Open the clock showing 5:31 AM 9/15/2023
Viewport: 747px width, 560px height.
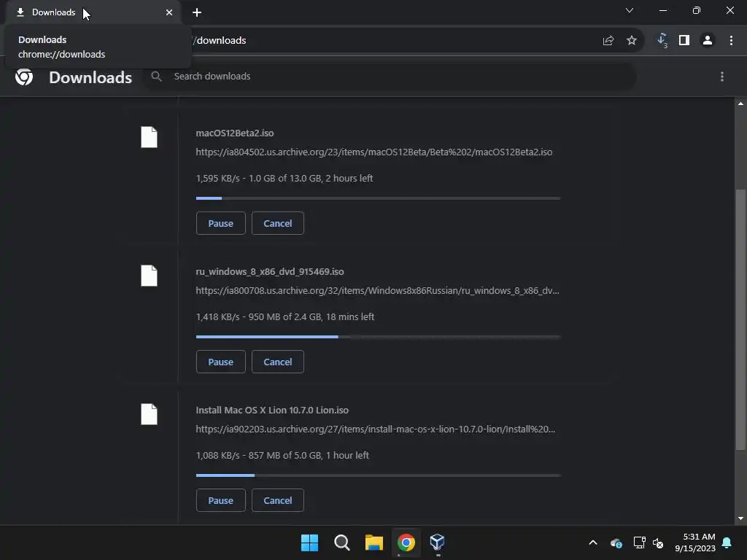(695, 542)
